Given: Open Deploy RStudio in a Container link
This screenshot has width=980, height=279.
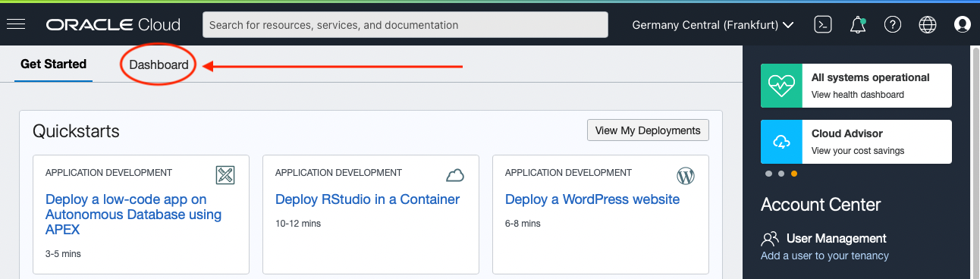Looking at the screenshot, I should pos(368,199).
